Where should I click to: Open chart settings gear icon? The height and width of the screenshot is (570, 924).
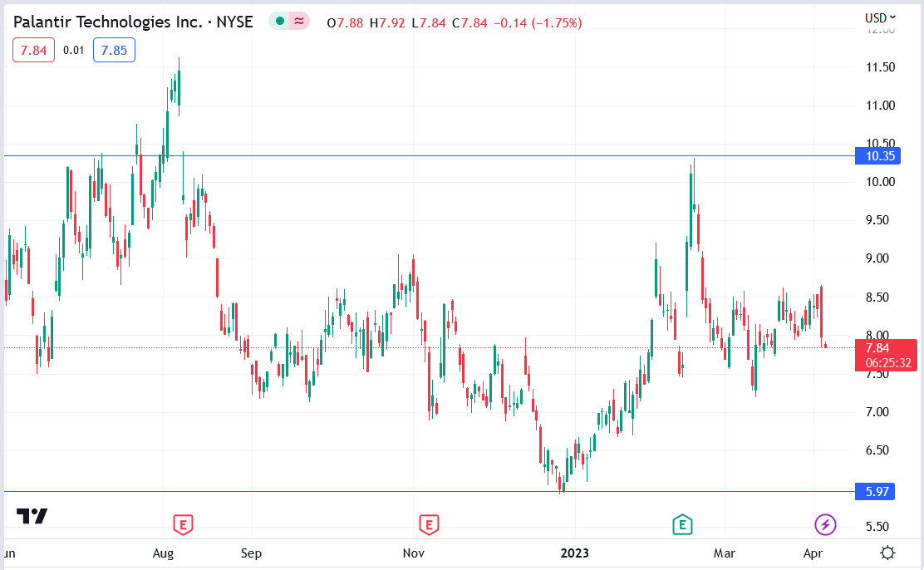point(887,553)
